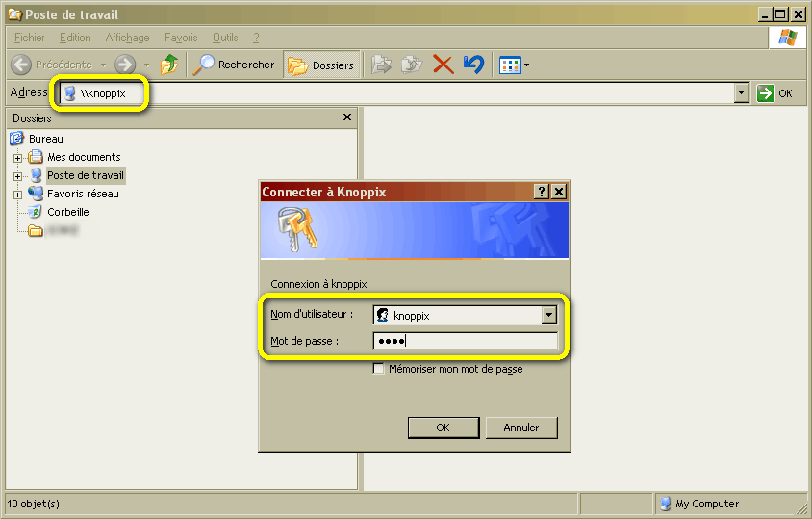Open the Nom d'utilisateur dropdown arrow

(549, 315)
